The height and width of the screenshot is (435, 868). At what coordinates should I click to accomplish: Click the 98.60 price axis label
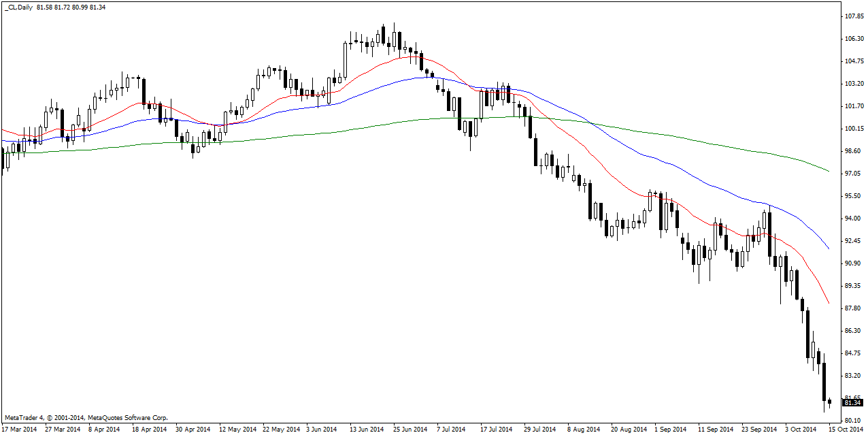(853, 150)
